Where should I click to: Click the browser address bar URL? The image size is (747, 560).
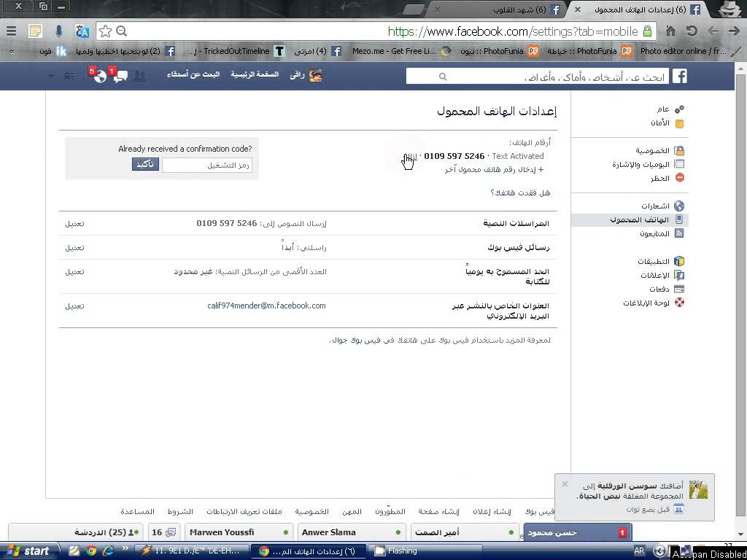pyautogui.click(x=513, y=31)
